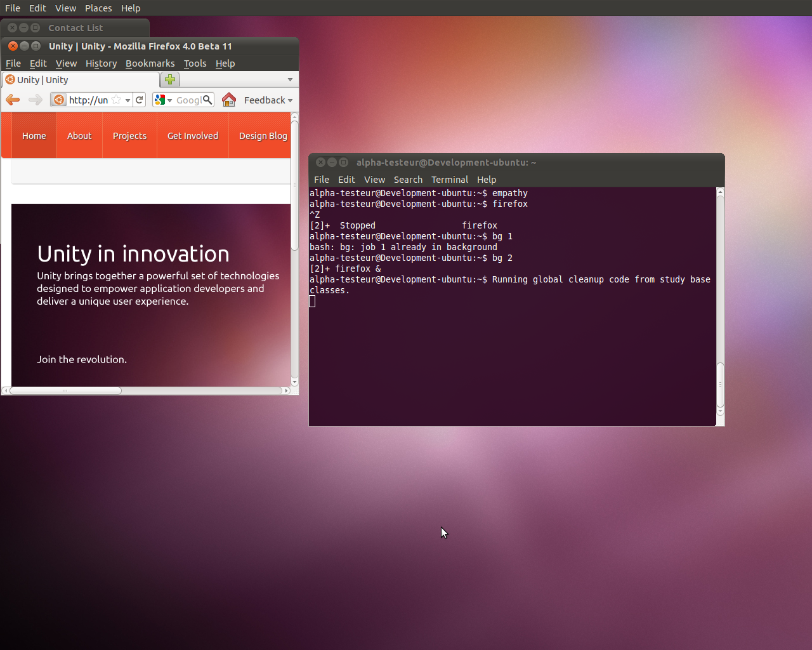Click the terminal vertical scrollbar handle
812x650 pixels.
[x=720, y=385]
